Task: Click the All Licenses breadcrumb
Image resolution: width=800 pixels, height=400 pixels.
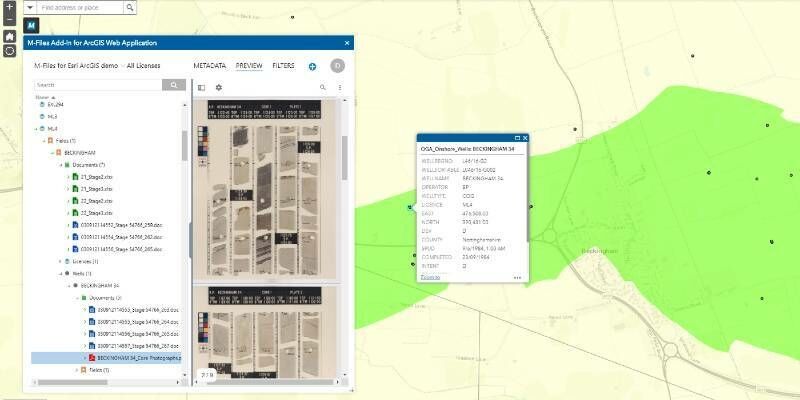Action: 143,66
